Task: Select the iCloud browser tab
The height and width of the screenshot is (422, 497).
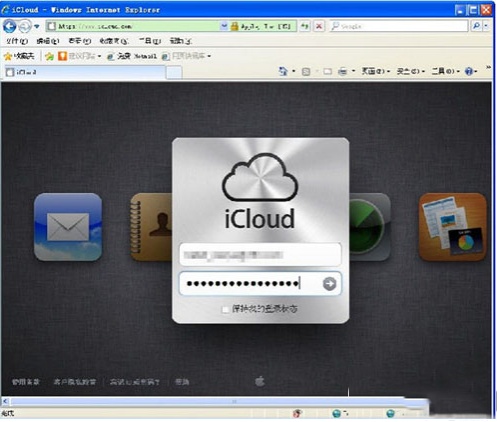Action: [x=85, y=72]
